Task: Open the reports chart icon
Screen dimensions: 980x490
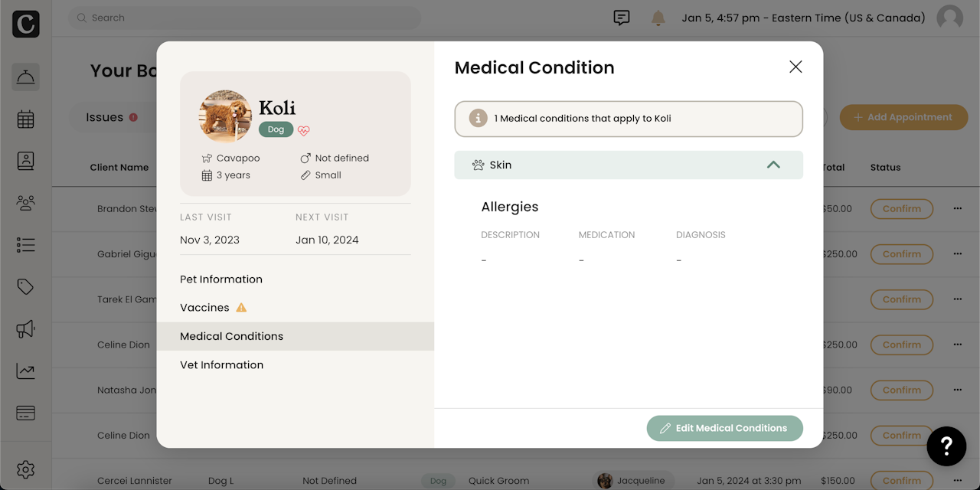Action: 25,371
